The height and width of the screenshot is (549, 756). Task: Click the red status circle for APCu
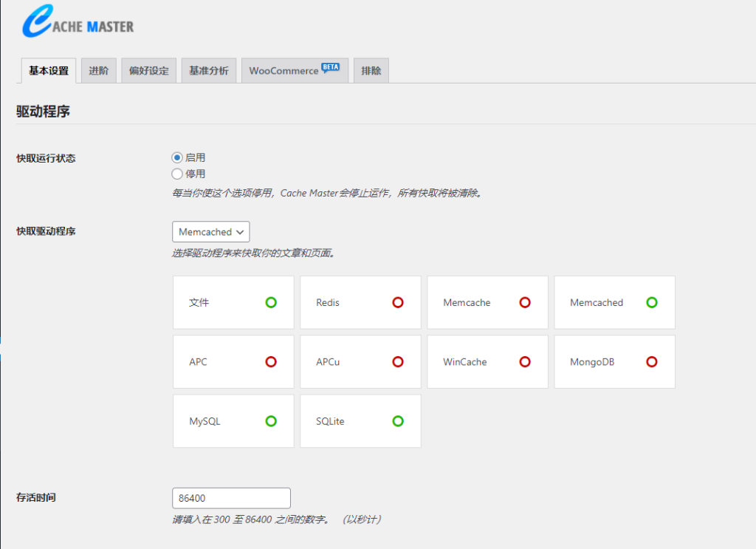(x=398, y=362)
